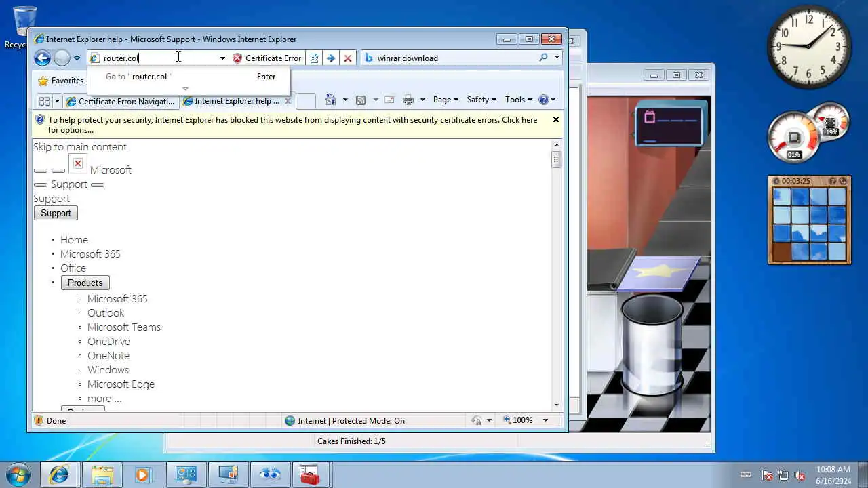Open the Quick Tabs grid icon
This screenshot has width=868, height=488.
[44, 101]
